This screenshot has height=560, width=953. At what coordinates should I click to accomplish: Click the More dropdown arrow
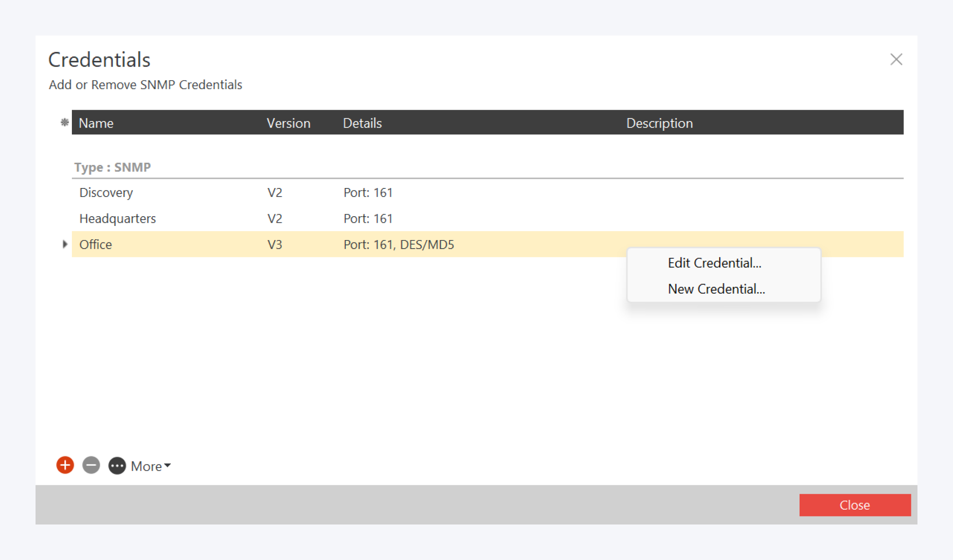coord(167,466)
